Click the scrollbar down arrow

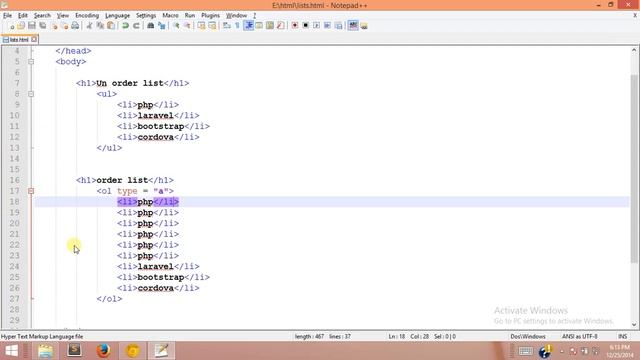pos(634,325)
